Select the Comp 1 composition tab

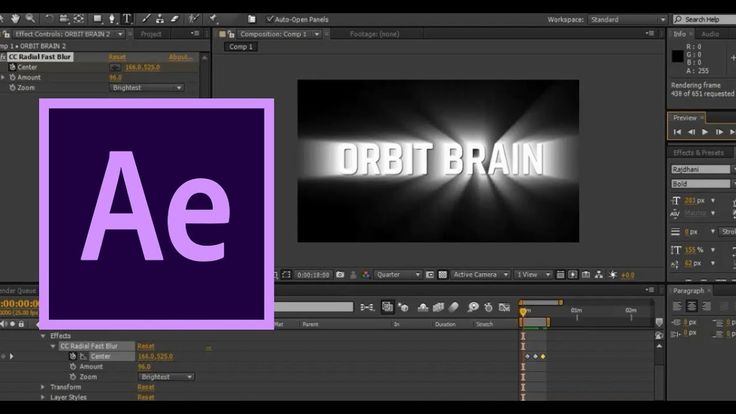click(241, 47)
